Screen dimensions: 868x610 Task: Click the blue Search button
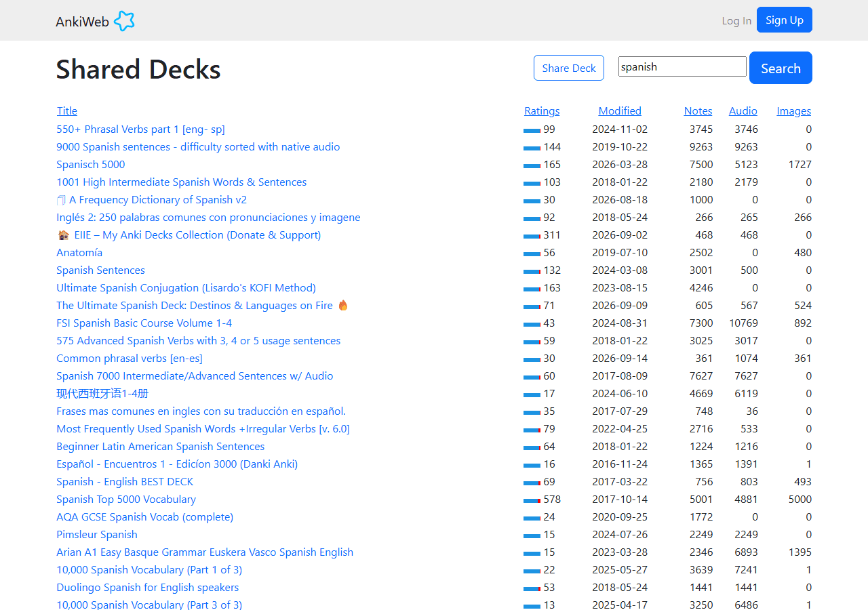781,68
